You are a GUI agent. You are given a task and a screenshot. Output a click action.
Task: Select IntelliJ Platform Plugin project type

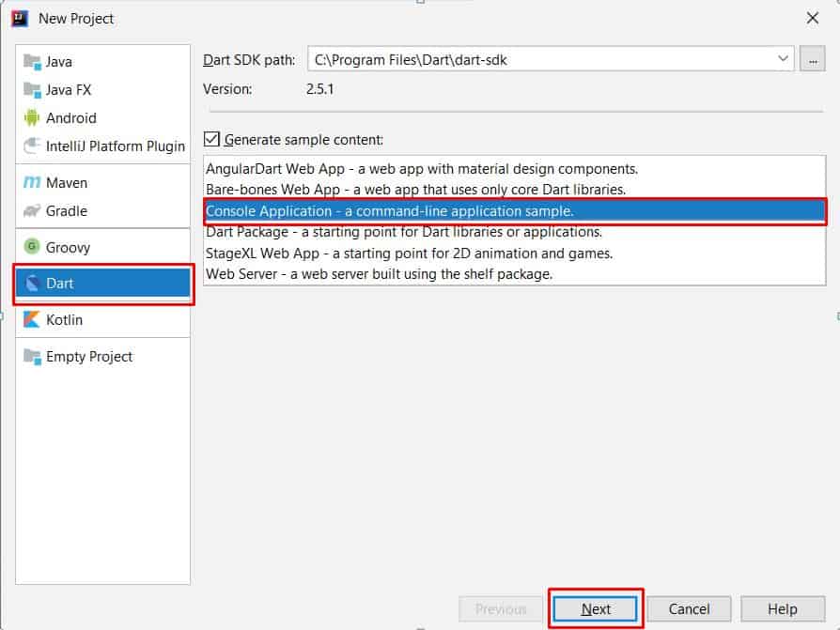[102, 146]
